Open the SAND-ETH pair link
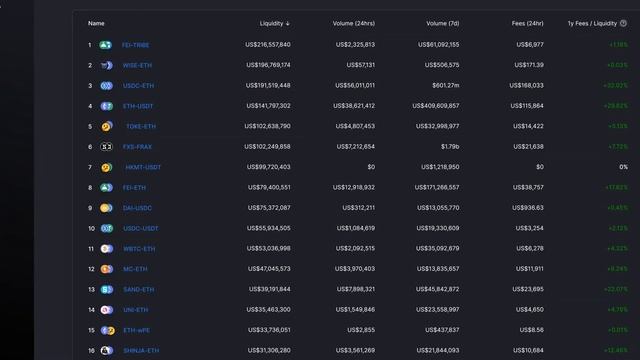This screenshot has width=640, height=360. coord(139,289)
